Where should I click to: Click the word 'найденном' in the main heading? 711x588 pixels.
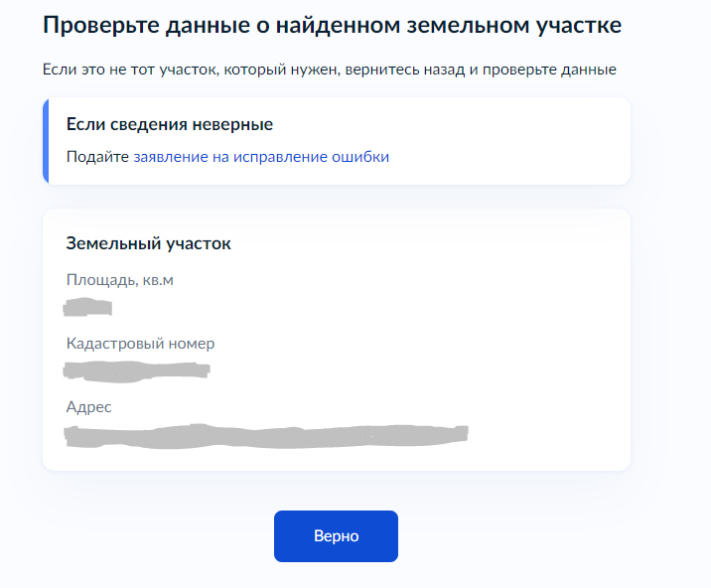pyautogui.click(x=340, y=26)
